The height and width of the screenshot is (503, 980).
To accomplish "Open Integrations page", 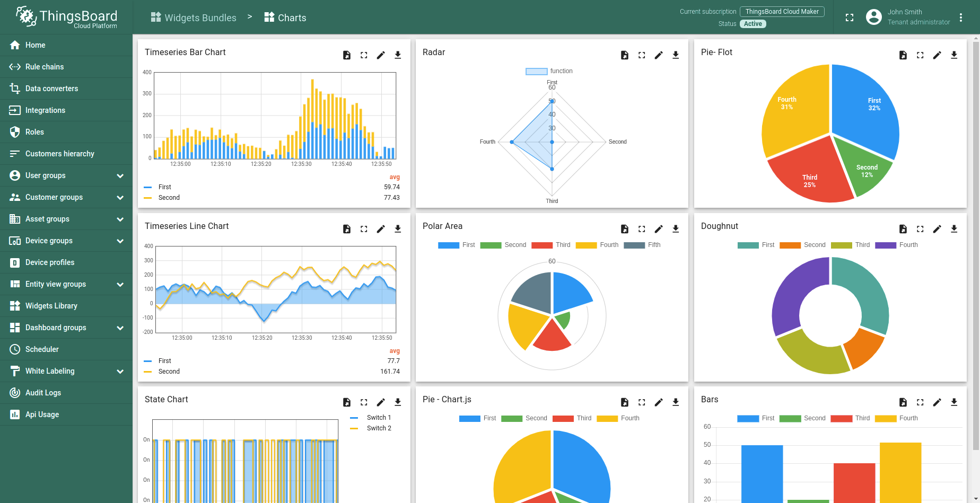I will pyautogui.click(x=66, y=110).
